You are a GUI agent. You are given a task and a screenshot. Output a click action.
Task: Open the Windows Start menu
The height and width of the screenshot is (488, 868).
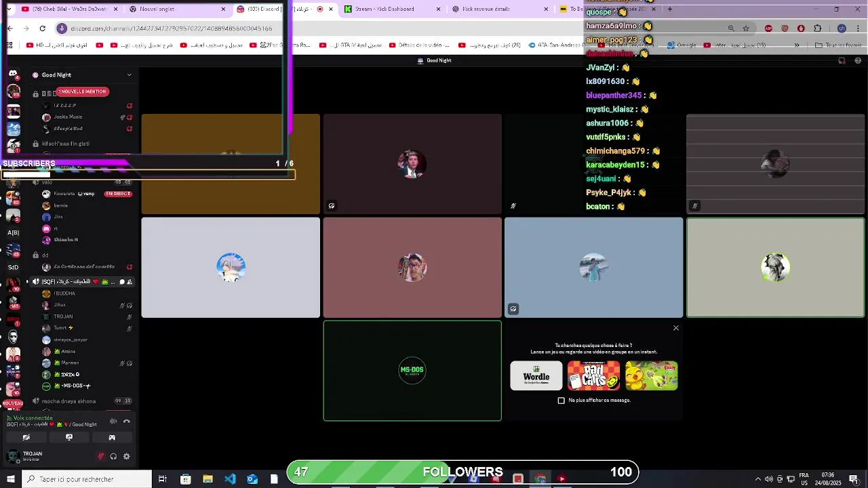point(10,479)
